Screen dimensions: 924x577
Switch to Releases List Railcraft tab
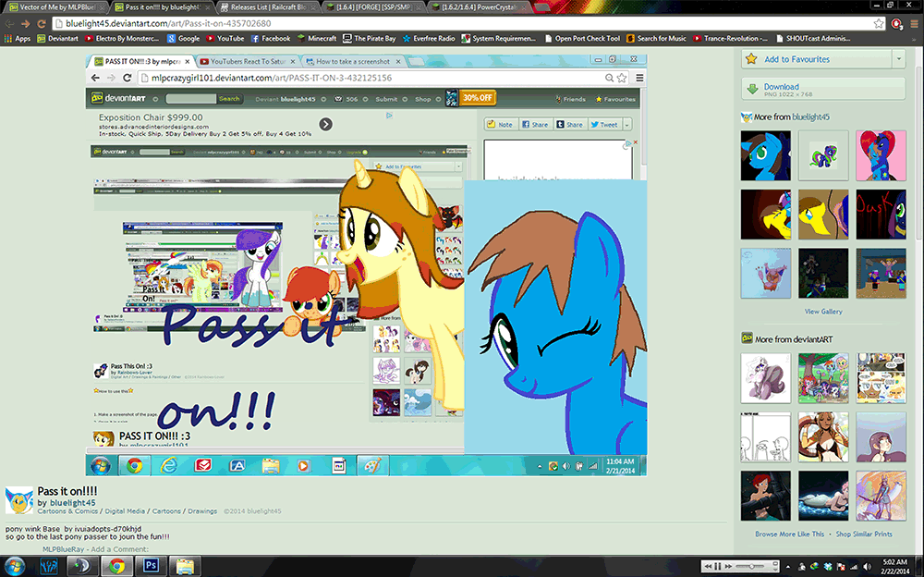click(x=266, y=7)
